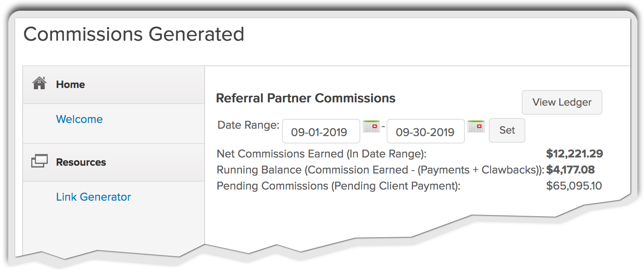The height and width of the screenshot is (273, 644).
Task: Go to the Link Generator page
Action: (93, 197)
